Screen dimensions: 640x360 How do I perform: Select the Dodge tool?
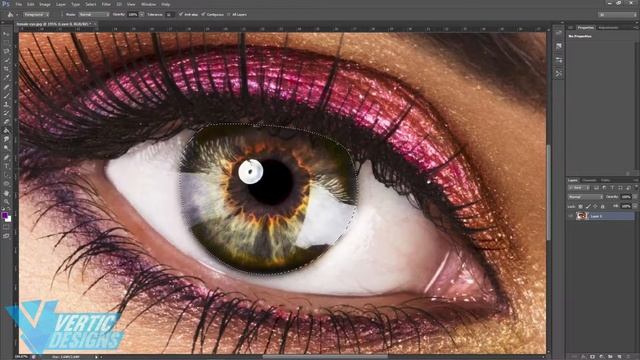tap(6, 148)
